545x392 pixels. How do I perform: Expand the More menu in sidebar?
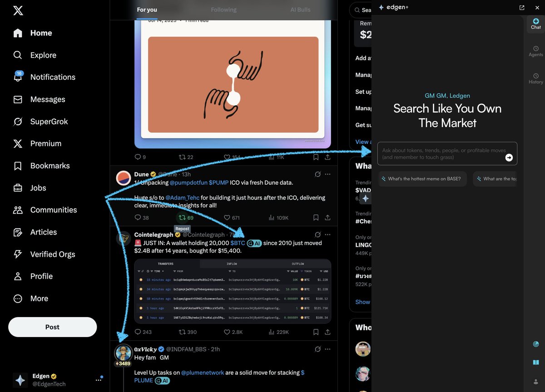(x=31, y=298)
